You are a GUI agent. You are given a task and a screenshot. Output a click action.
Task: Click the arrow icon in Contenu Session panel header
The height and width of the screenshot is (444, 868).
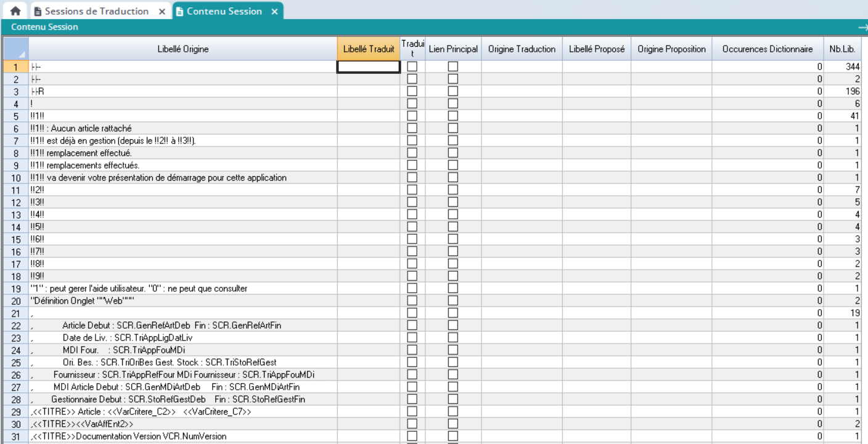tap(862, 27)
